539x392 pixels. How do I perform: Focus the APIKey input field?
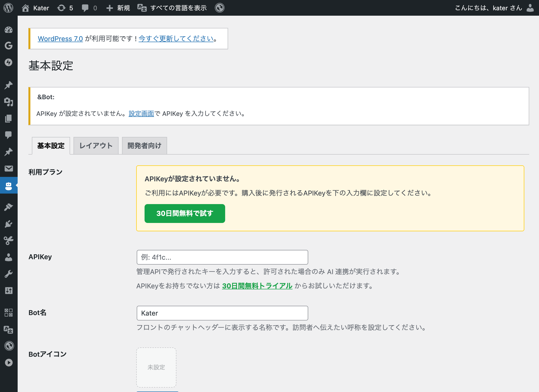coord(222,257)
